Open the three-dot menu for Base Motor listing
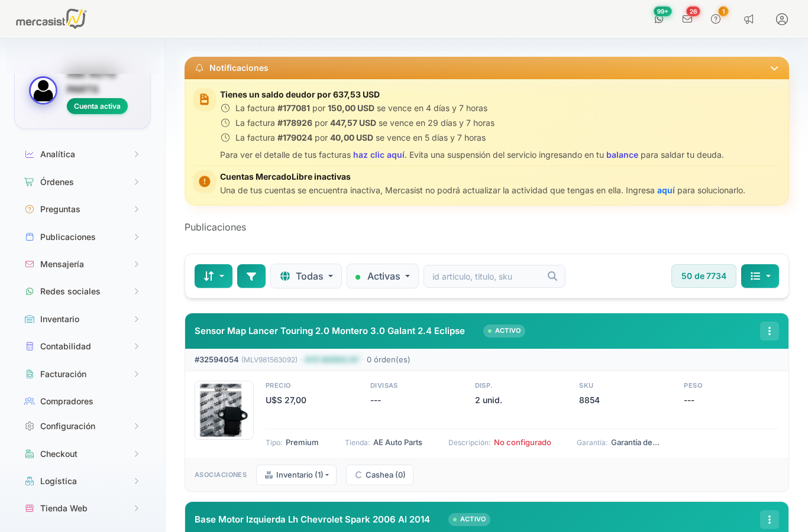 770,520
